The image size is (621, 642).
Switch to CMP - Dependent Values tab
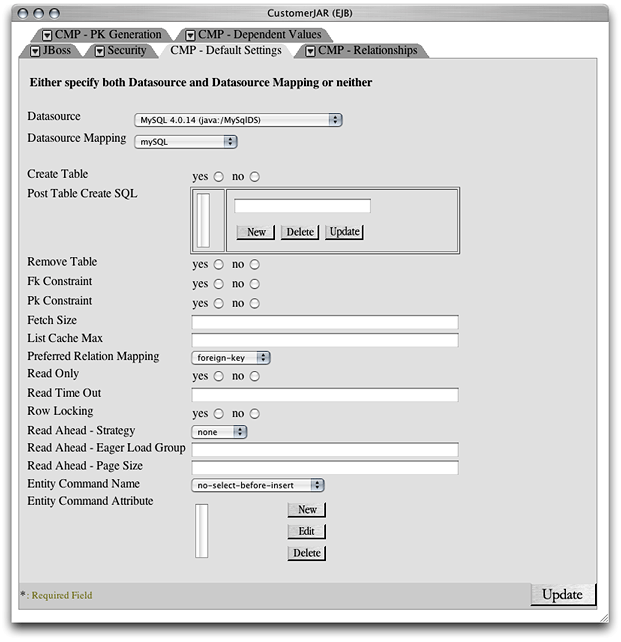(x=254, y=35)
